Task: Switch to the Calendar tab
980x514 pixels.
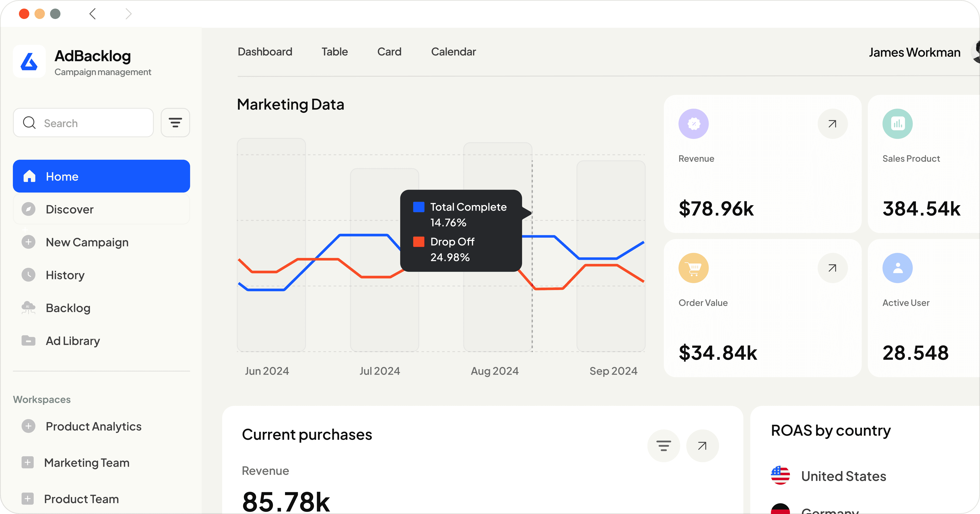Action: pyautogui.click(x=453, y=52)
